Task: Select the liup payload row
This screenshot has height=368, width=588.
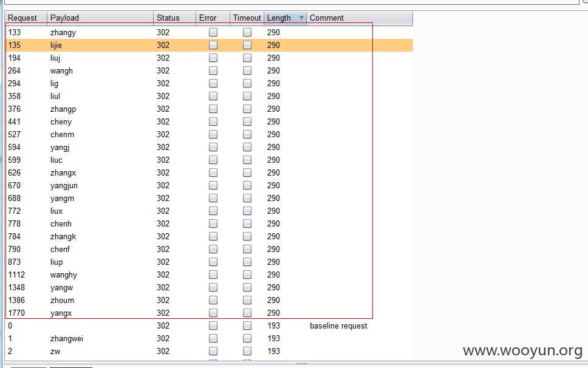Action: [x=209, y=262]
